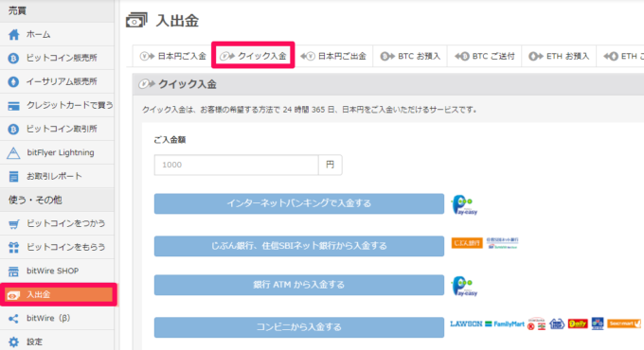Click the Pay-easy logo beside インターネットバンキング button

(464, 204)
